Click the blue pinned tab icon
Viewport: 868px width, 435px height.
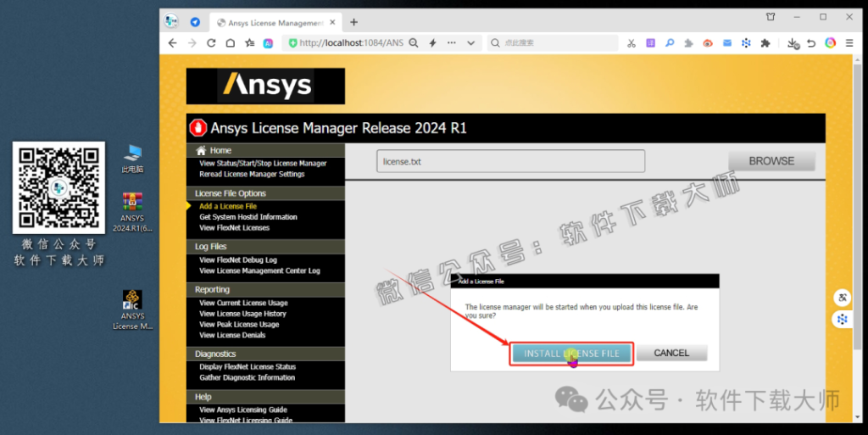click(x=195, y=22)
